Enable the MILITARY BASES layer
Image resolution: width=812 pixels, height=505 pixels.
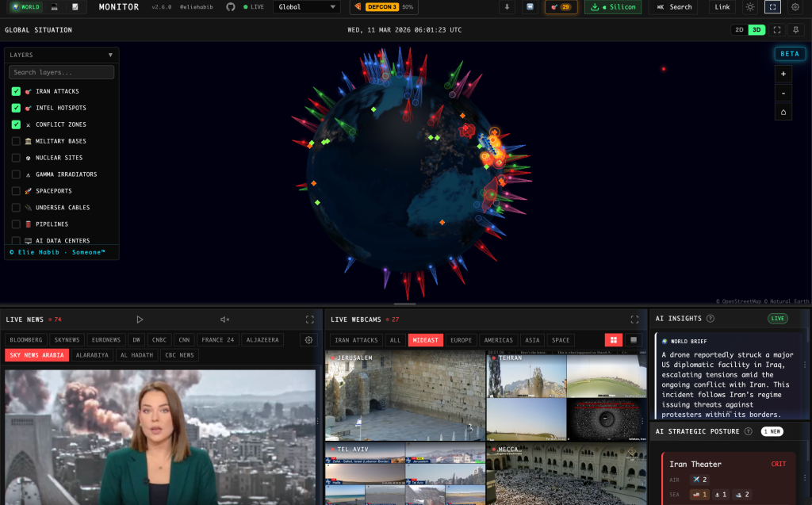(17, 141)
